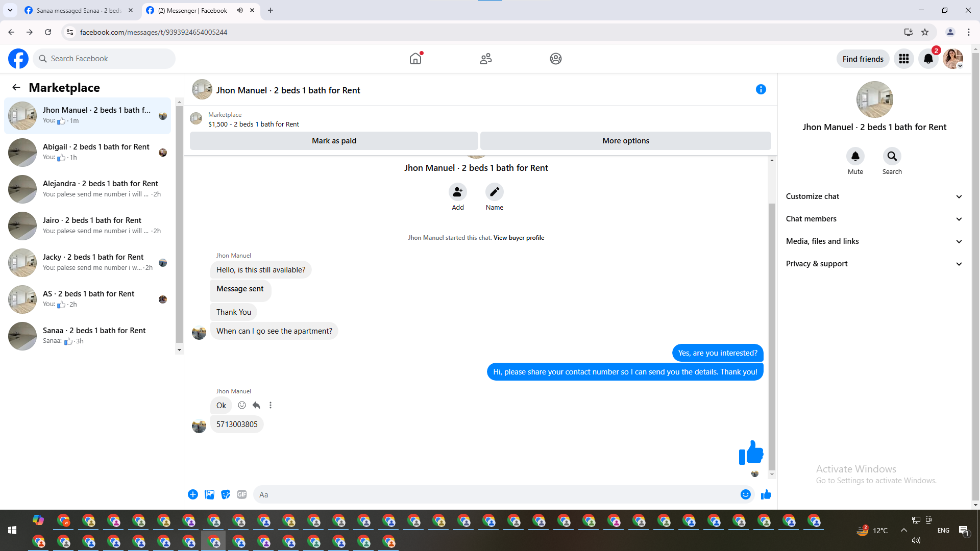Open the $1,500 Marketplace listing link
The image size is (980, 551).
coord(254,124)
